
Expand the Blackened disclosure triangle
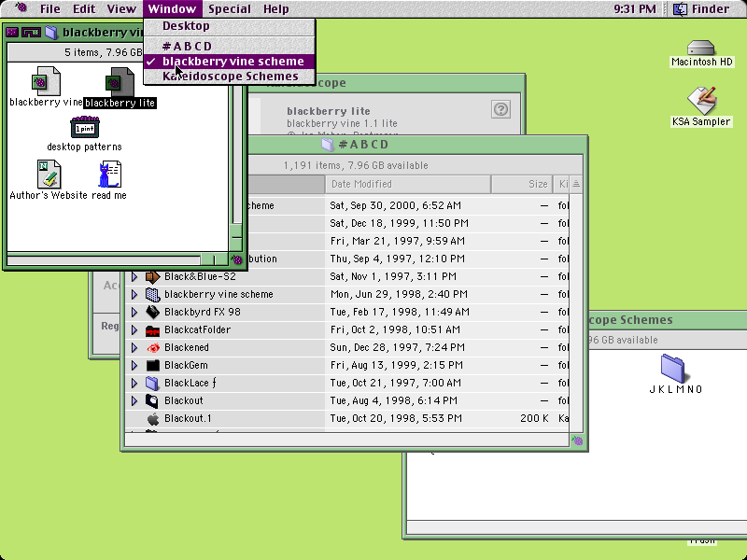pyautogui.click(x=134, y=348)
